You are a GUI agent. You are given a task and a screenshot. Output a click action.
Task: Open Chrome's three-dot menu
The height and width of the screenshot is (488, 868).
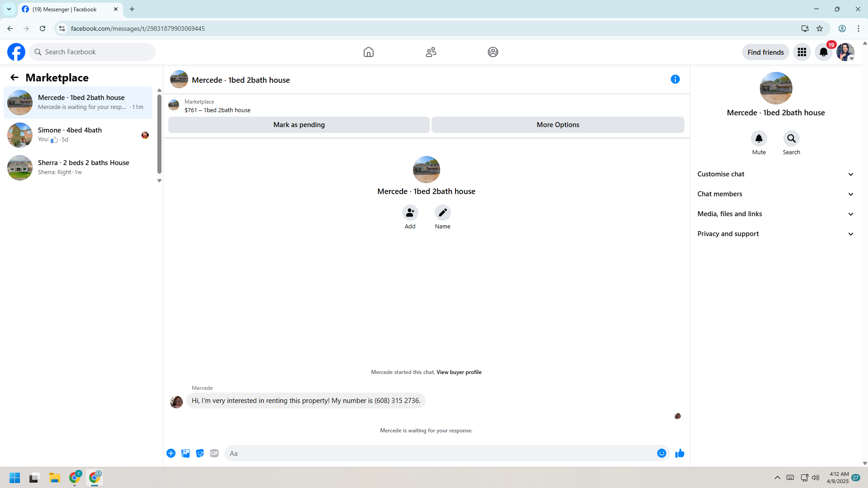coord(859,28)
